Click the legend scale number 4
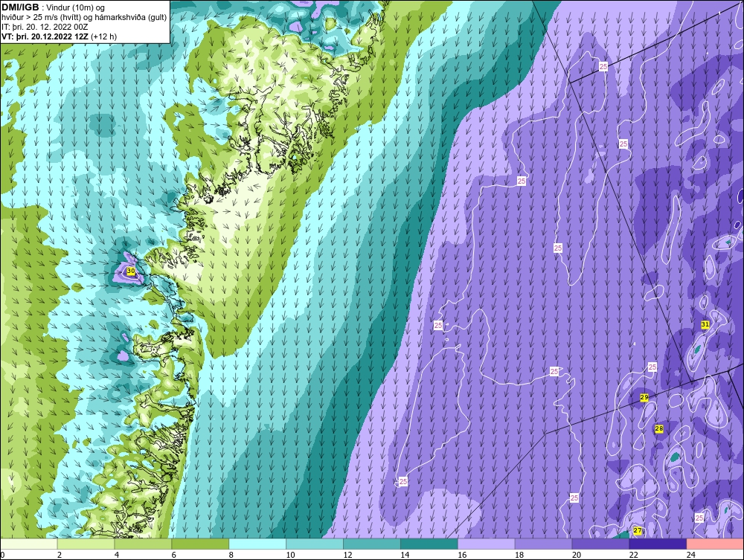 click(x=117, y=555)
